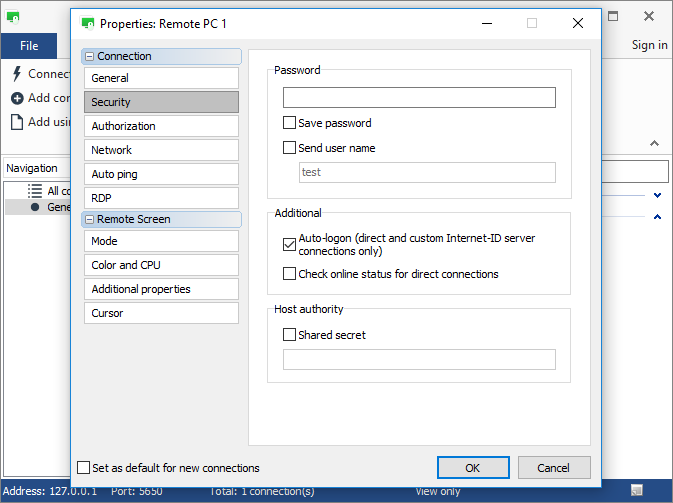Viewport: 673px width, 503px height.
Task: Open the File menu
Action: (x=29, y=45)
